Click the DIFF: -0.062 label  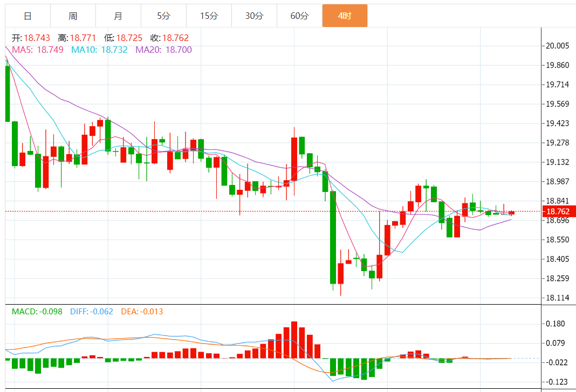(92, 312)
